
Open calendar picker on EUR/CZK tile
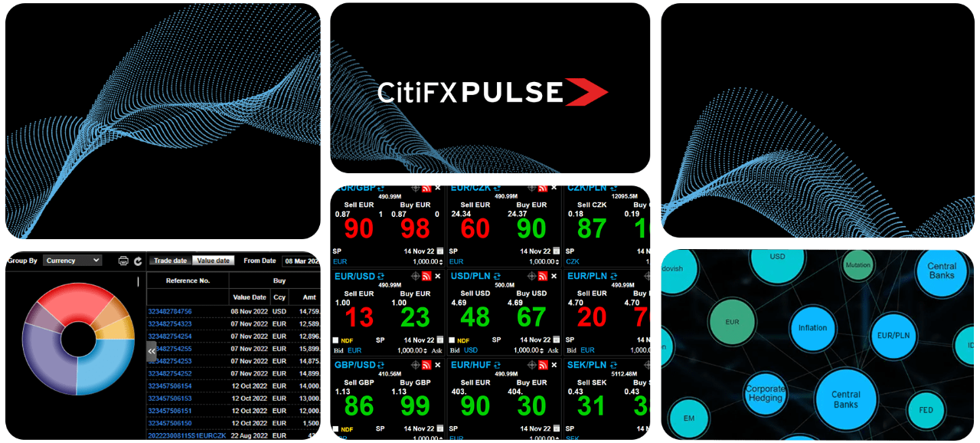pos(557,251)
